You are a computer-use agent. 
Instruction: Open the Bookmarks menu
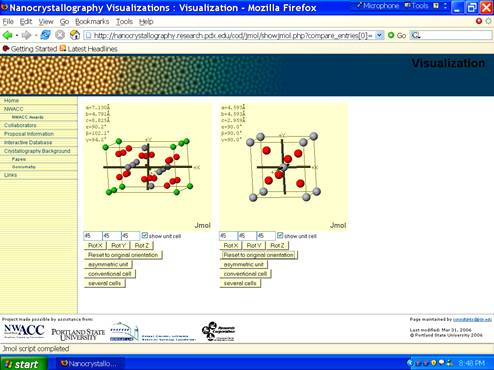pos(92,22)
